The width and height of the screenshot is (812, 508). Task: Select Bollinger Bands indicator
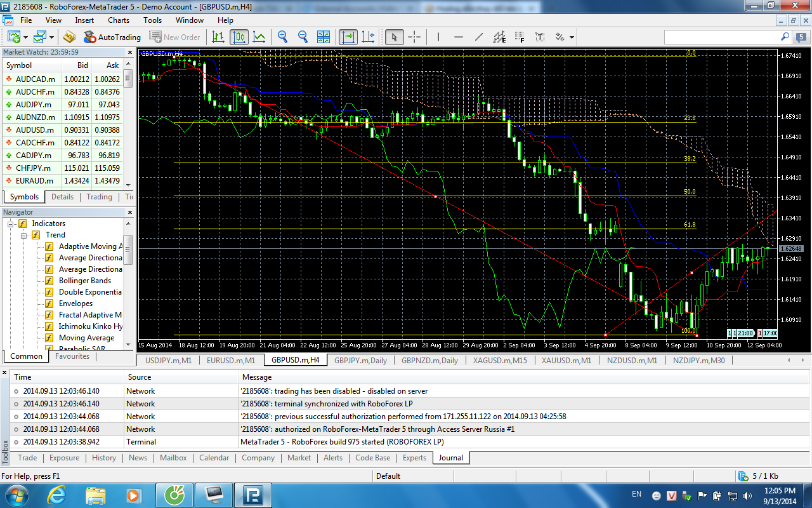(85, 281)
